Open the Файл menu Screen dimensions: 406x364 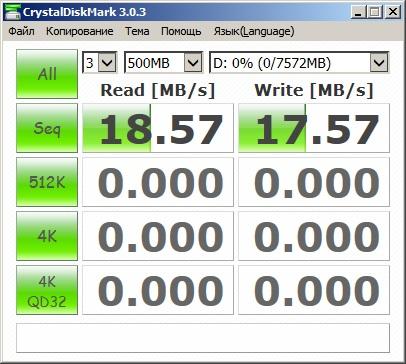21,31
